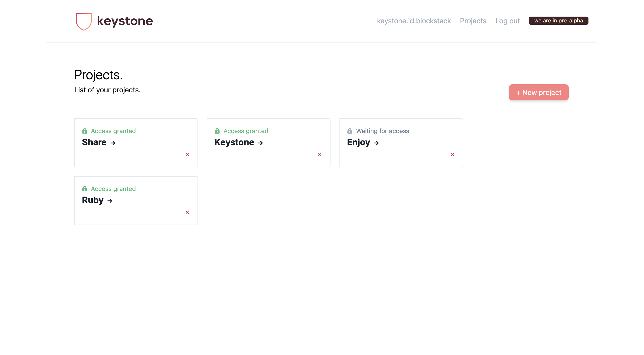This screenshot has width=644, height=355.
Task: Delete the Share project with its red X
Action: coord(187,154)
